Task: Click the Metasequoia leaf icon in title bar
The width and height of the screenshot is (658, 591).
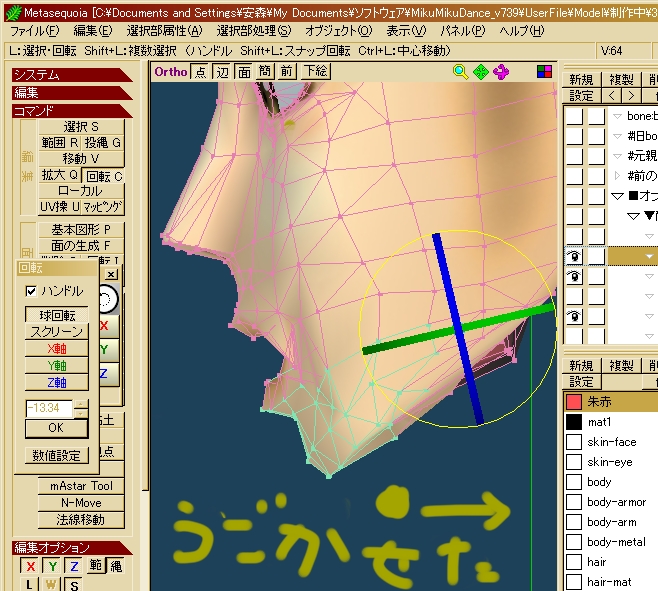Action: (13, 13)
